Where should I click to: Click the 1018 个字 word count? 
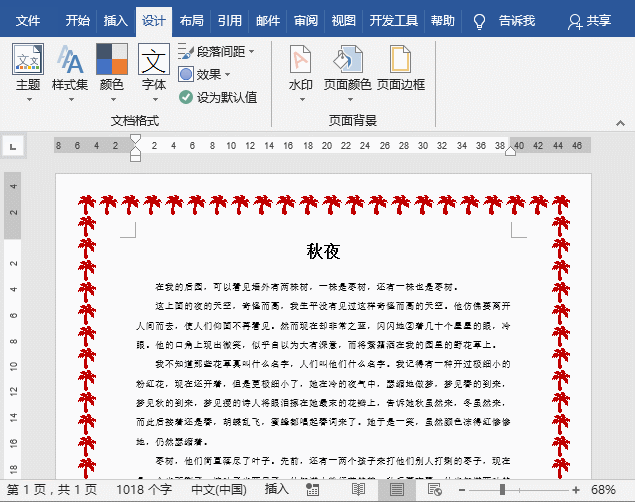pyautogui.click(x=144, y=490)
